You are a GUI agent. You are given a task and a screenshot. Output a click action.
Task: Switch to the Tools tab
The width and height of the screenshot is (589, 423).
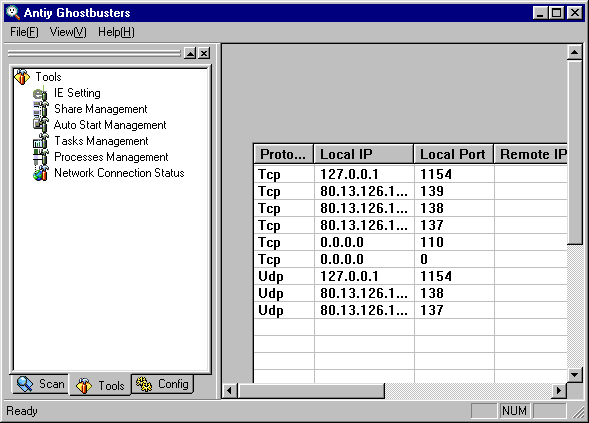(x=100, y=385)
